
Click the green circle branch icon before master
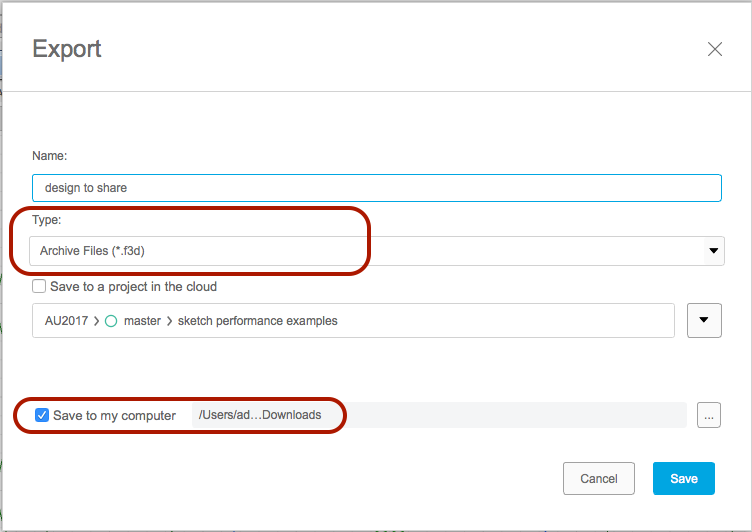111,321
